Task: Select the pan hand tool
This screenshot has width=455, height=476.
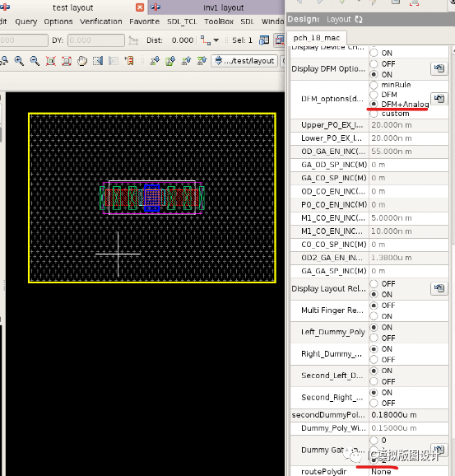Action: (x=82, y=61)
